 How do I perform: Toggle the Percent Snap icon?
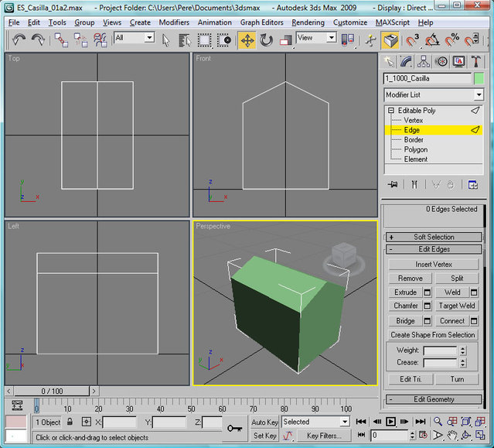(451, 39)
